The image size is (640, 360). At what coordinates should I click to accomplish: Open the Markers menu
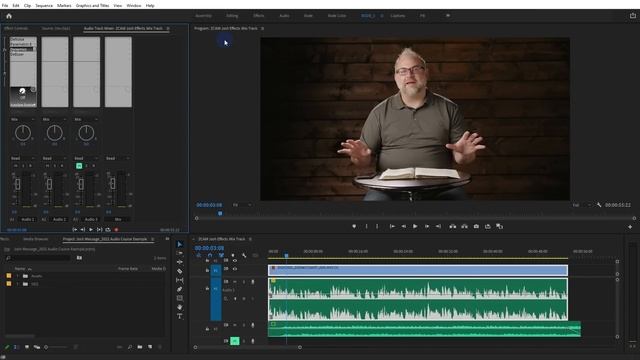64,6
